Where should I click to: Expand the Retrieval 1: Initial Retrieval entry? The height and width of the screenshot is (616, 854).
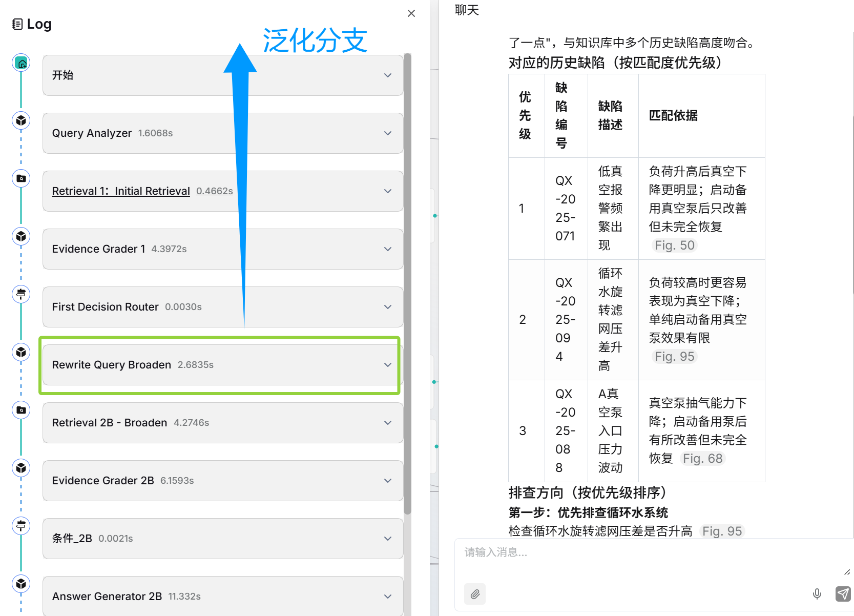tap(388, 191)
